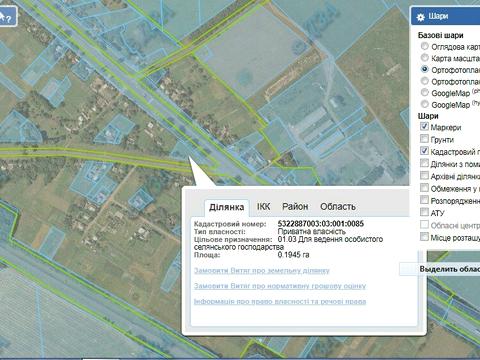Choose the first GoogleMap base layer

pyautogui.click(x=424, y=92)
